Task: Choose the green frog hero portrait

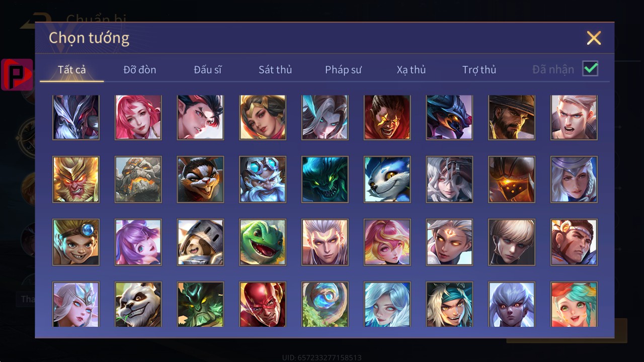Action: (x=263, y=242)
